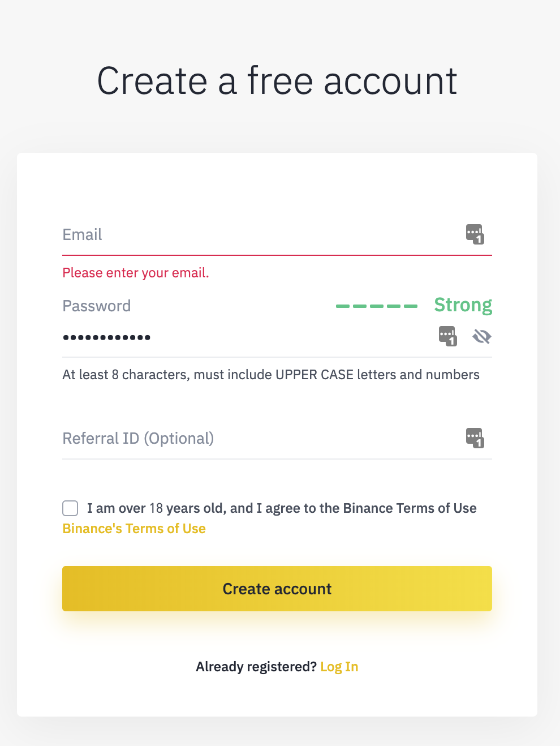Click the "Already registered?" text

coord(256,667)
